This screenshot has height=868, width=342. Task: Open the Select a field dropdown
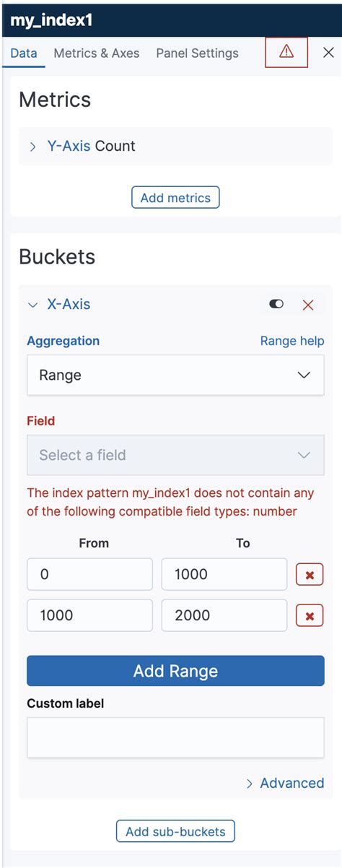point(175,455)
